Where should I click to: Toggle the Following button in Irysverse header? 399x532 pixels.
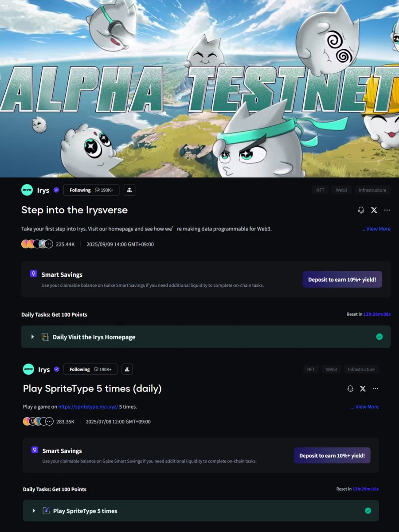point(92,190)
